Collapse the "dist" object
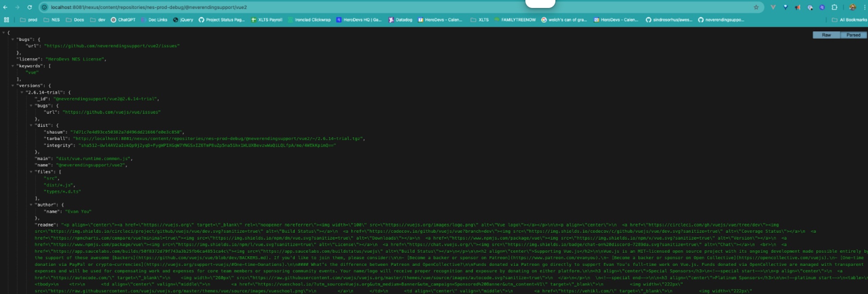This screenshot has width=868, height=294. coord(31,125)
